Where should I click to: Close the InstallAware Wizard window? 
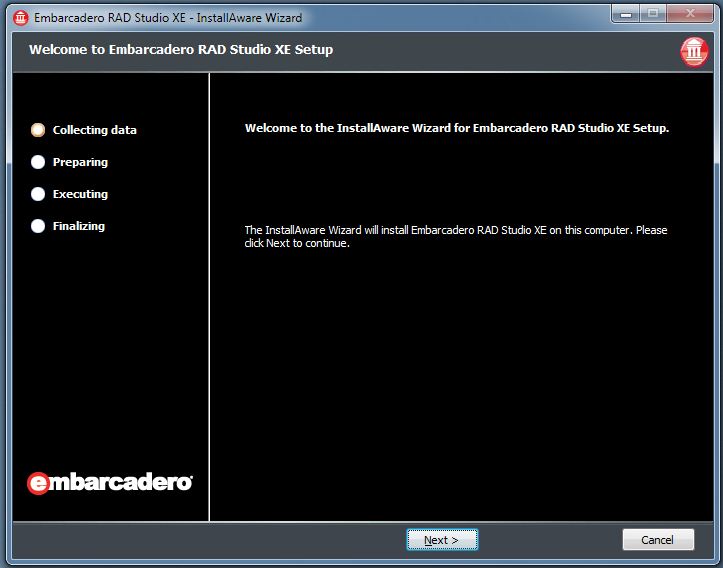click(x=690, y=14)
